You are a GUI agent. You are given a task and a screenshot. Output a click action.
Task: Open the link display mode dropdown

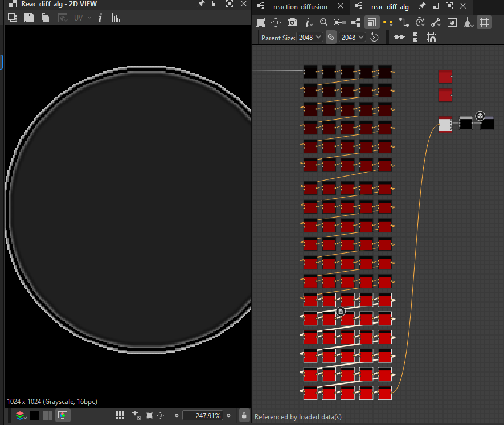point(388,23)
